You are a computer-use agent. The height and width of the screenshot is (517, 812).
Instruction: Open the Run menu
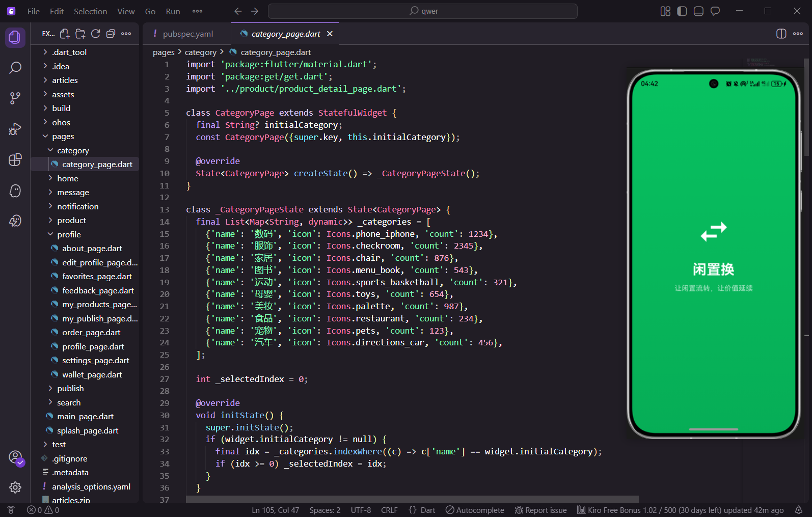pos(173,11)
